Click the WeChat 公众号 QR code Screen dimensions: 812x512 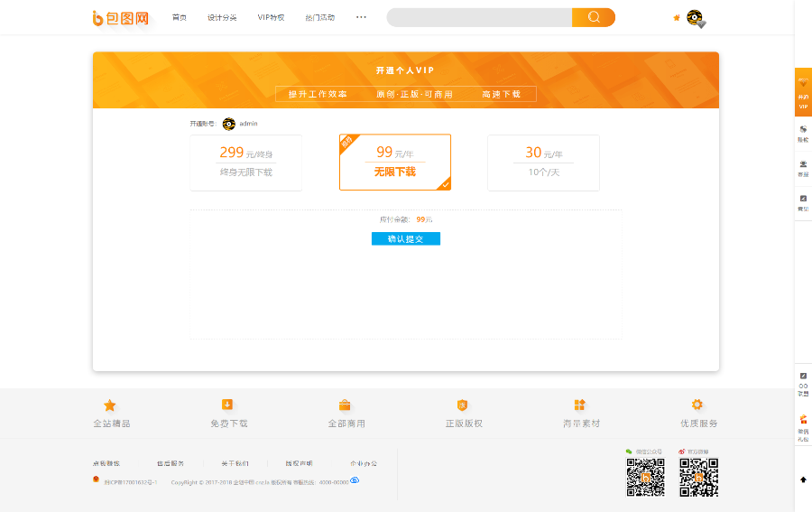point(645,478)
